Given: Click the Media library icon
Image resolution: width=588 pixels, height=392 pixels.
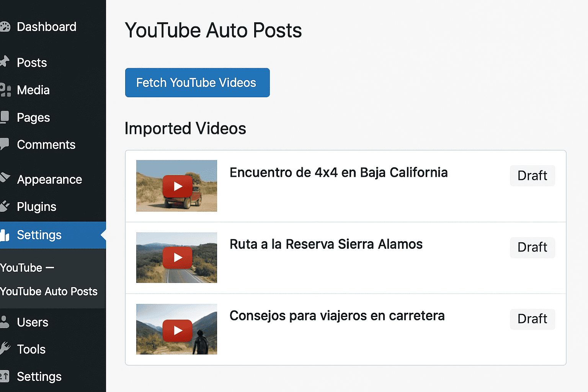Looking at the screenshot, I should pyautogui.click(x=5, y=90).
